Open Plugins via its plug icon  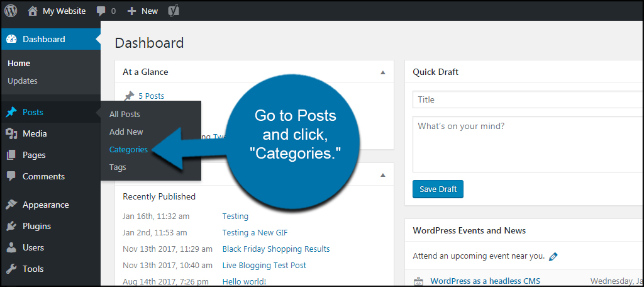[x=11, y=226]
